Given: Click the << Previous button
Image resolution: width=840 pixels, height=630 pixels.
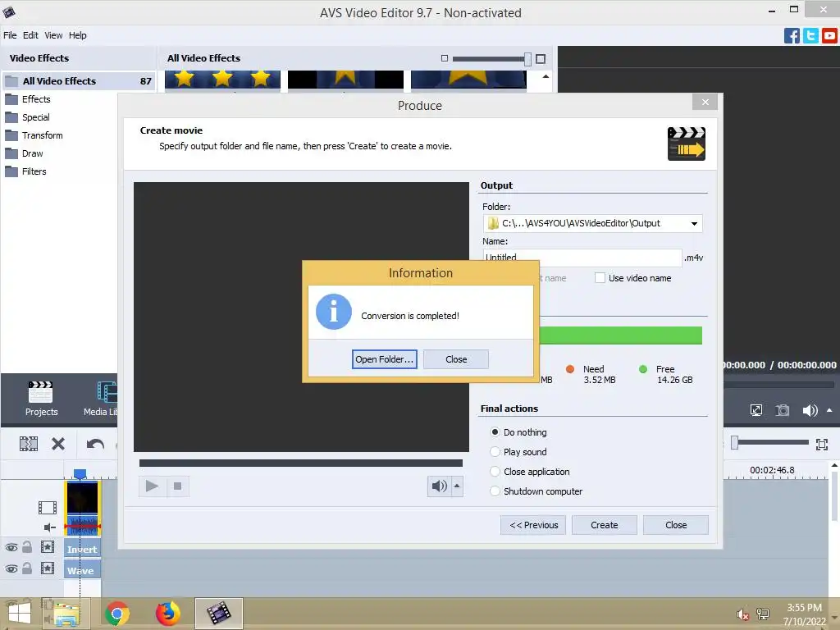Looking at the screenshot, I should (533, 525).
